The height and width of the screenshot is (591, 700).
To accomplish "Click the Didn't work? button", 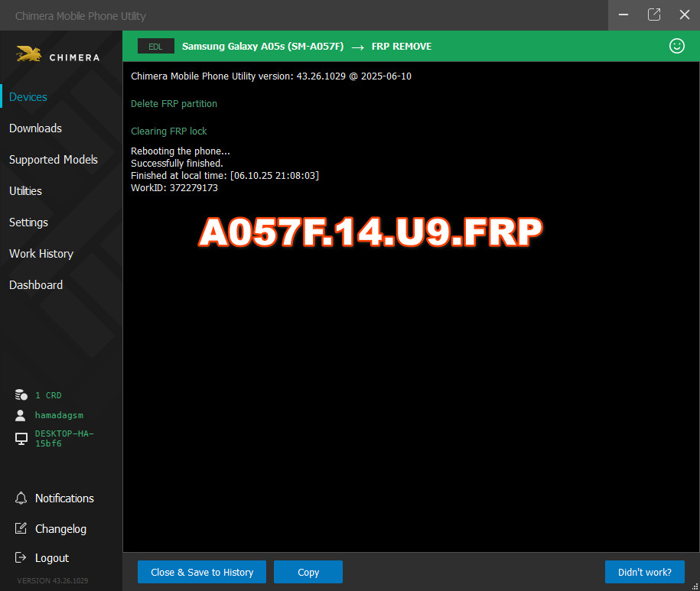I will 645,572.
